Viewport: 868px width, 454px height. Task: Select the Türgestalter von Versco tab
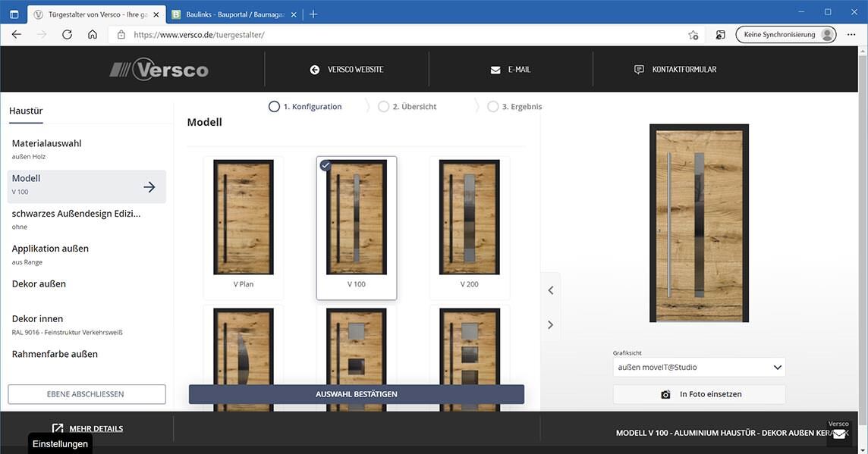point(96,14)
